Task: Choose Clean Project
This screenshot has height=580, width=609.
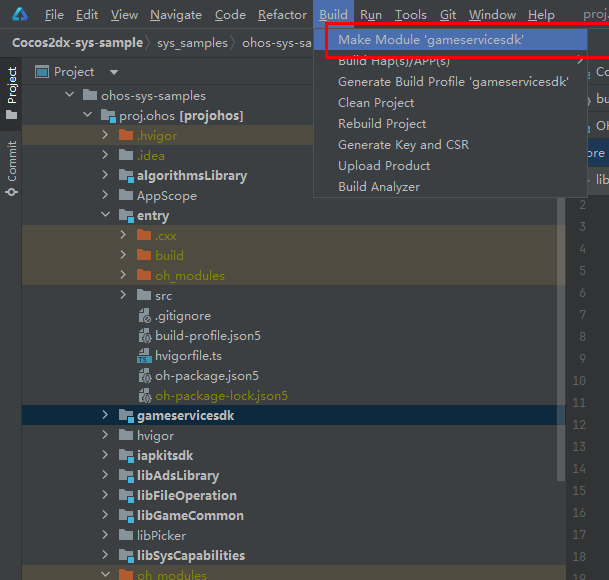Action: [x=451, y=103]
